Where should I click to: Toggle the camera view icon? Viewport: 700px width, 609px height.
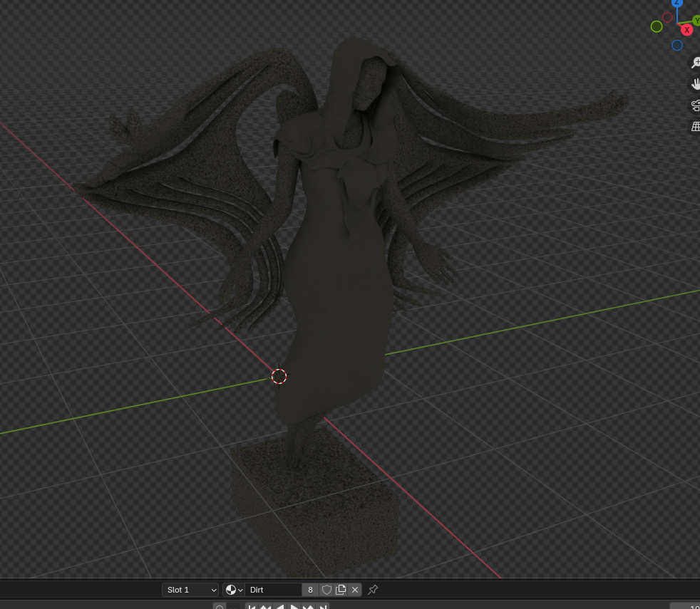696,105
